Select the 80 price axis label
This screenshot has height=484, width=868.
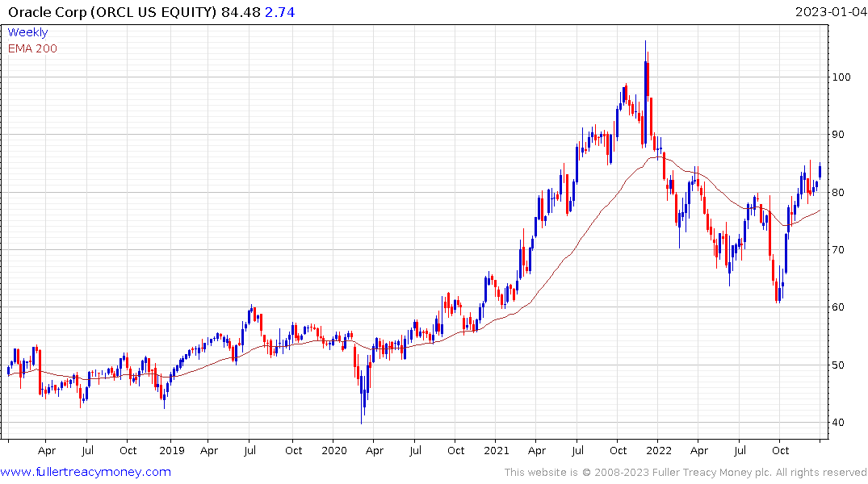(x=838, y=193)
